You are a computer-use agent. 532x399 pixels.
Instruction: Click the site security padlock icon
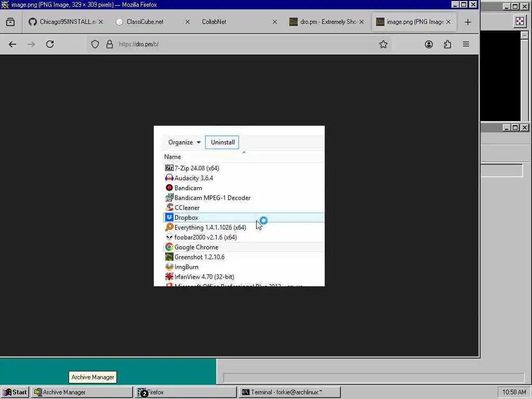pyautogui.click(x=109, y=44)
